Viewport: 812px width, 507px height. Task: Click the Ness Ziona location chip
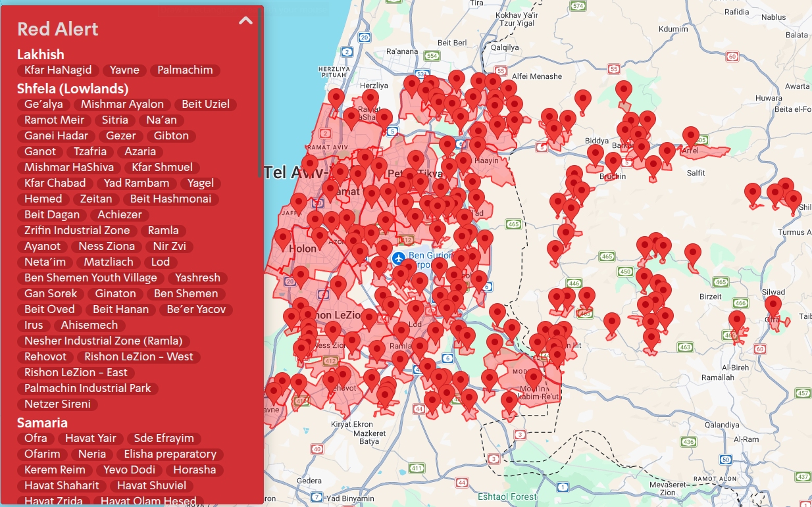click(x=107, y=247)
